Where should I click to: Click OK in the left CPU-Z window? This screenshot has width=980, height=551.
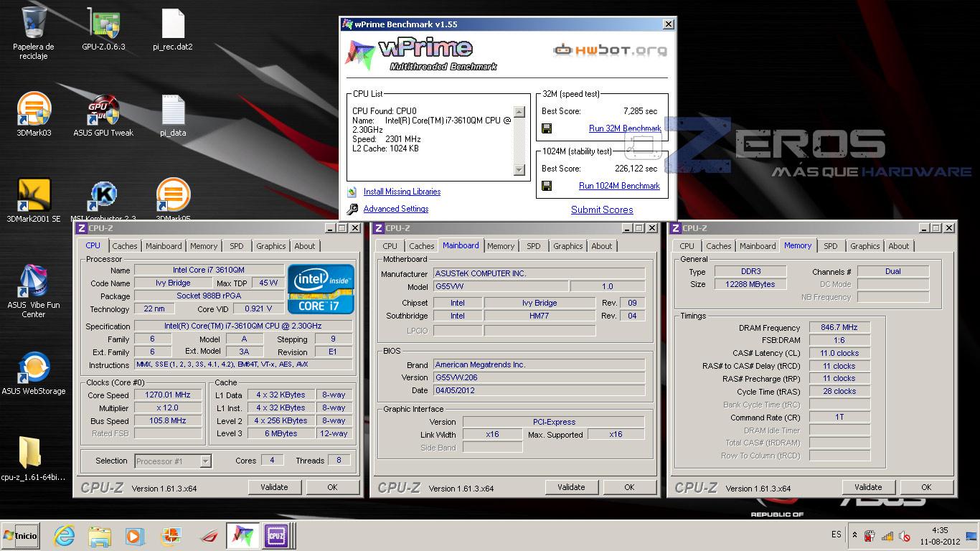pyautogui.click(x=332, y=487)
